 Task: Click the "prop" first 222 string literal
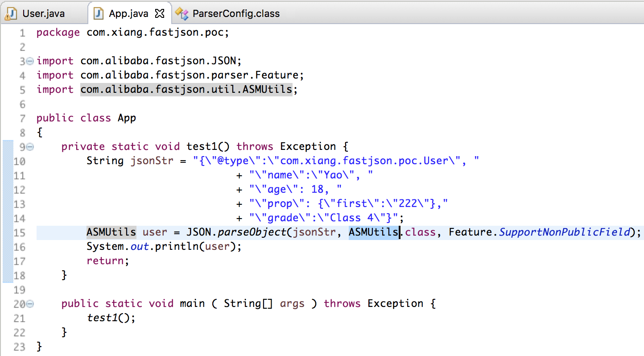tap(348, 204)
